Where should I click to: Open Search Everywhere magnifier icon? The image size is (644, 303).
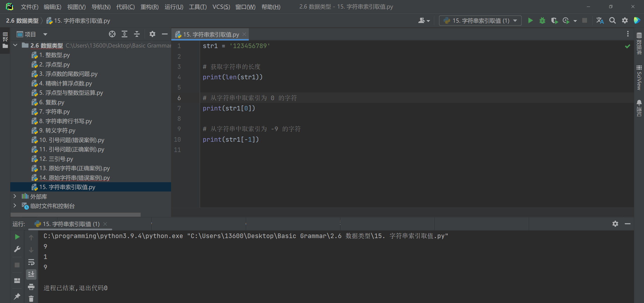(613, 21)
